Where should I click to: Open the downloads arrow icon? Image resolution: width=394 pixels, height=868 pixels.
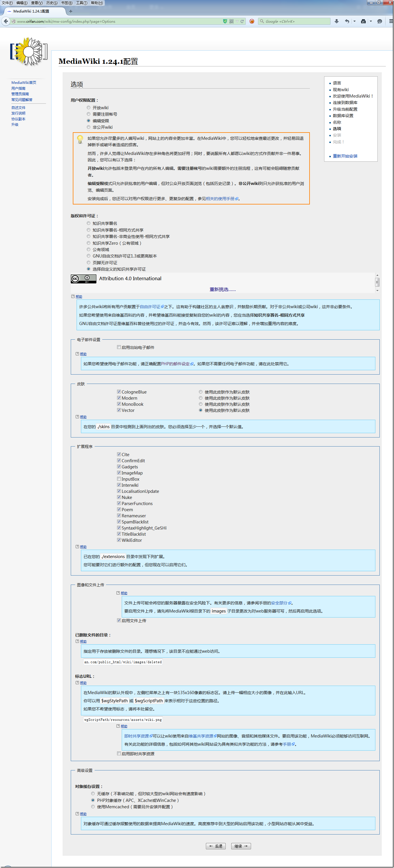336,21
